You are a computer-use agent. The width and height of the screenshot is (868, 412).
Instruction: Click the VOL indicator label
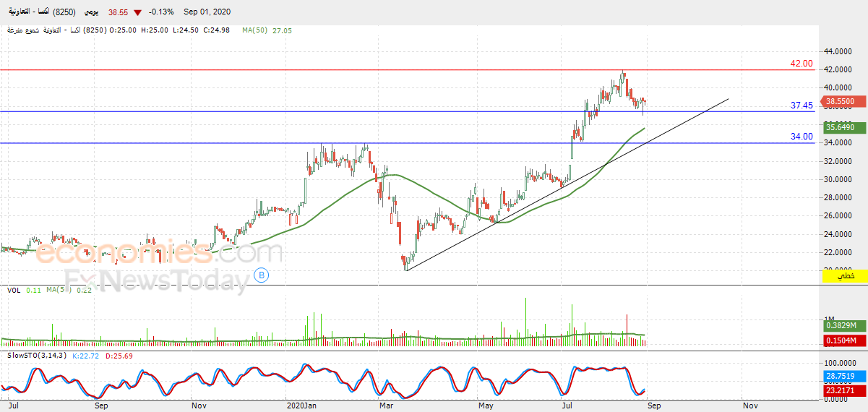coord(14,291)
